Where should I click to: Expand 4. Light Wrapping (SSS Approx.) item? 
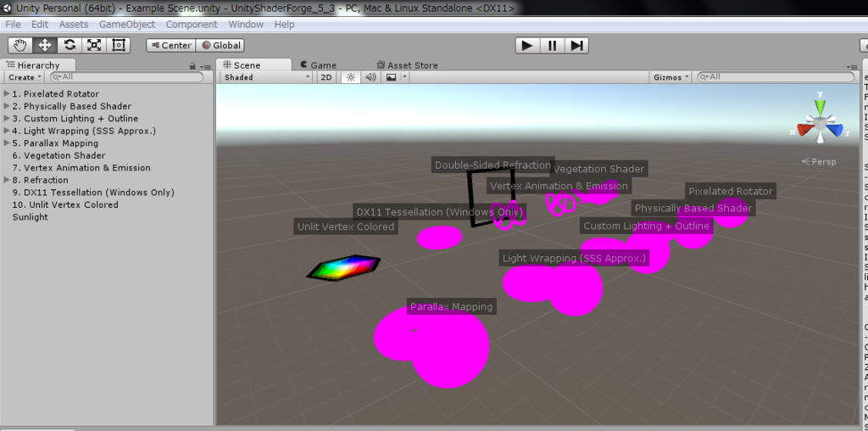pos(7,131)
